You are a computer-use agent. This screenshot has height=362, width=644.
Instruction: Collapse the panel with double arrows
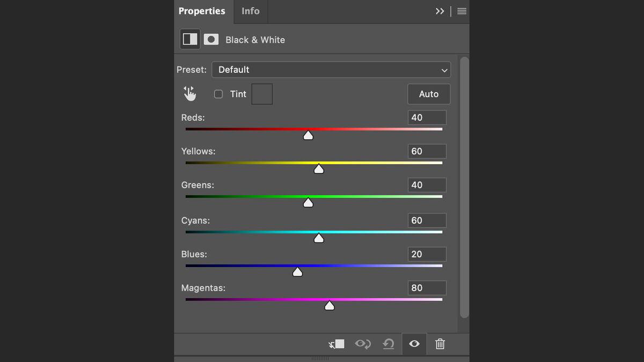click(x=440, y=11)
